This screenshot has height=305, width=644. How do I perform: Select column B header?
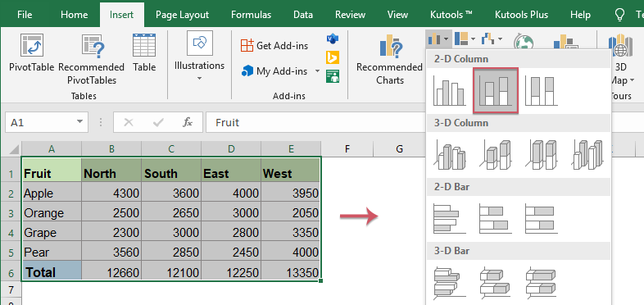111,148
